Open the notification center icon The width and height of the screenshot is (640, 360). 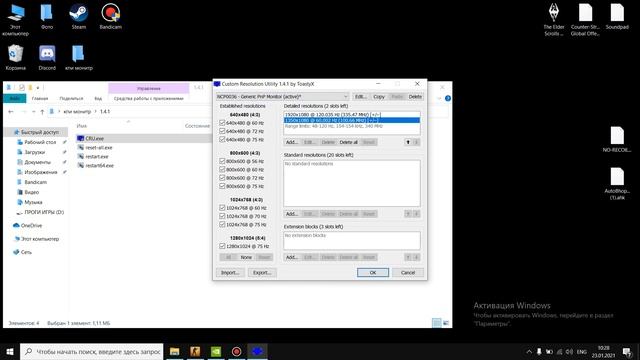tap(627, 351)
